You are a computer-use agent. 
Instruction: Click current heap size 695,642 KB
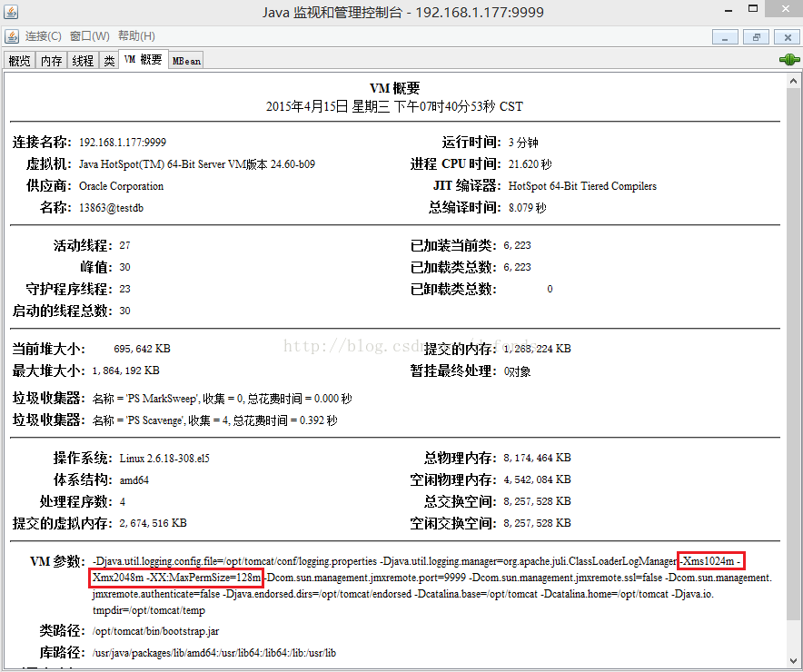pos(142,349)
